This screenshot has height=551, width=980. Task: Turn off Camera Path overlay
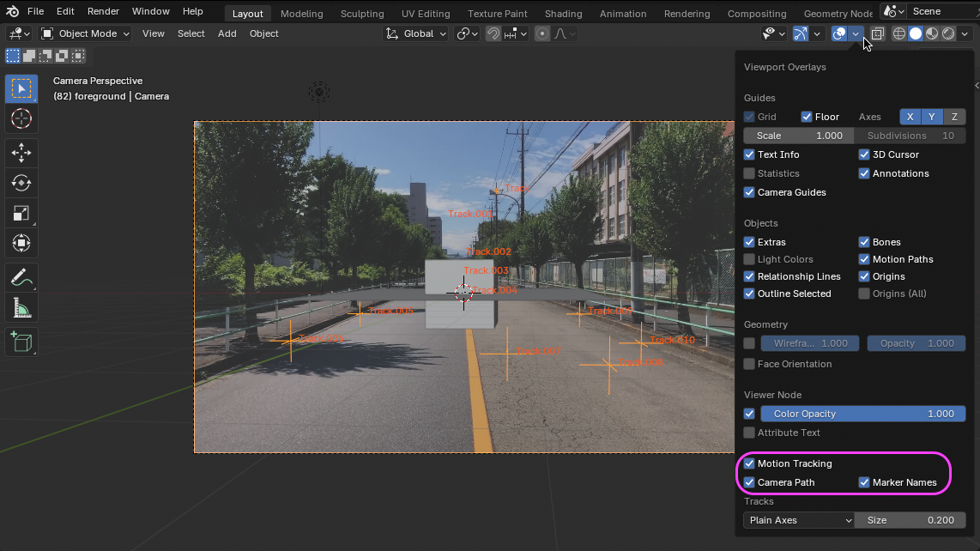click(x=749, y=482)
